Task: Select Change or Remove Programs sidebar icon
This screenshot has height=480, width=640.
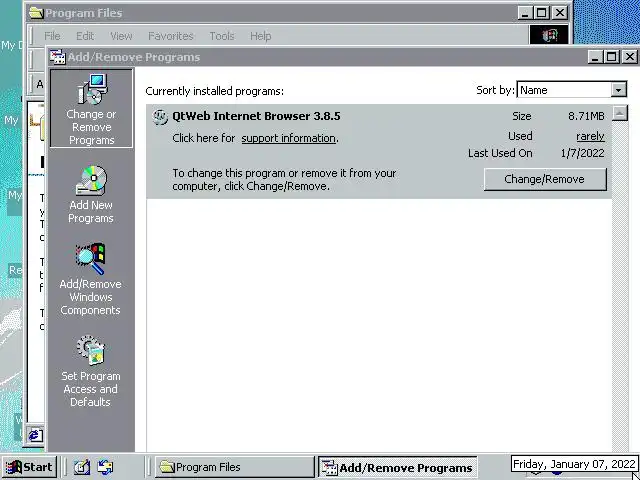Action: coord(91,108)
